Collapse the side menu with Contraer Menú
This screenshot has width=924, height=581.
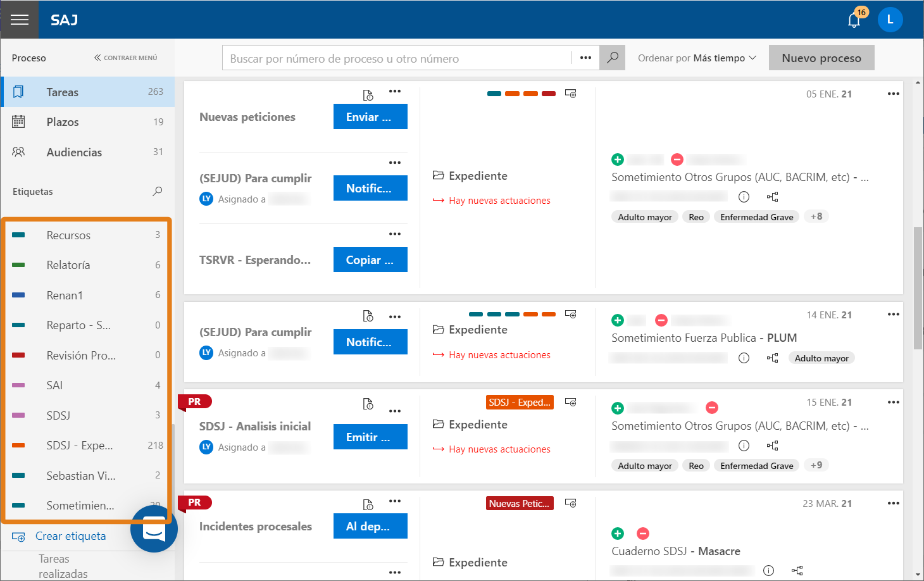125,58
